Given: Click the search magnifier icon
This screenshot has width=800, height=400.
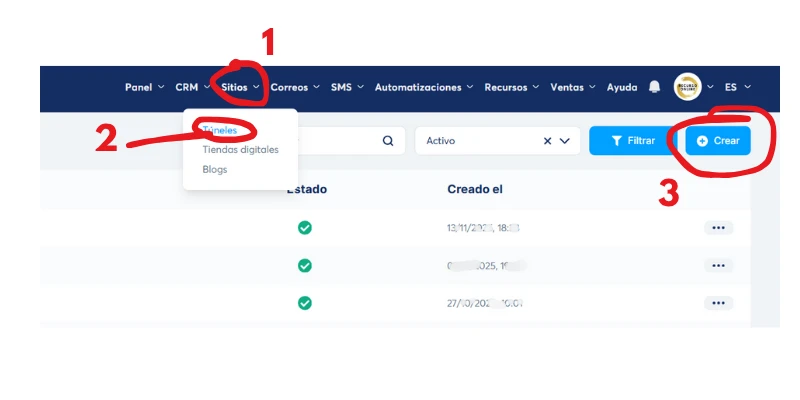Looking at the screenshot, I should [x=388, y=141].
